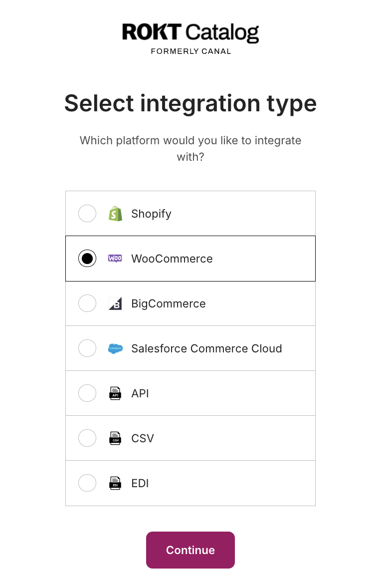Click the BigCommerce option label
Viewport: 379px width, 588px height.
[x=169, y=303]
